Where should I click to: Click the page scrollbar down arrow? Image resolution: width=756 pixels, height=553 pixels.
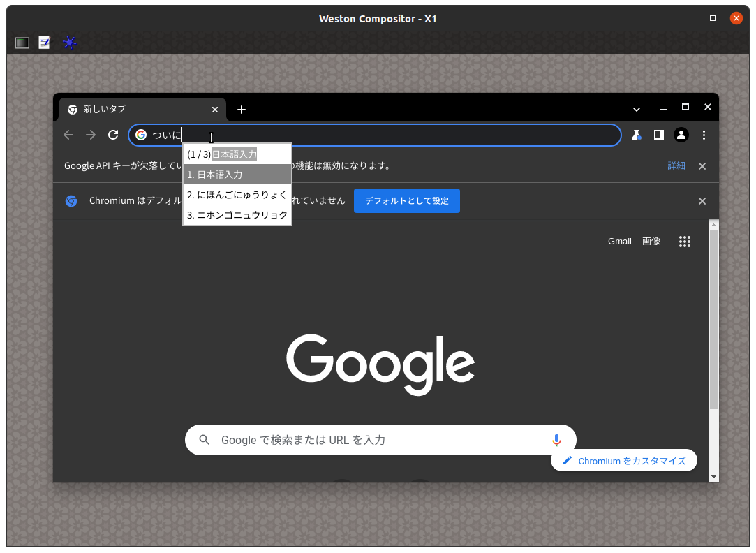(x=713, y=477)
